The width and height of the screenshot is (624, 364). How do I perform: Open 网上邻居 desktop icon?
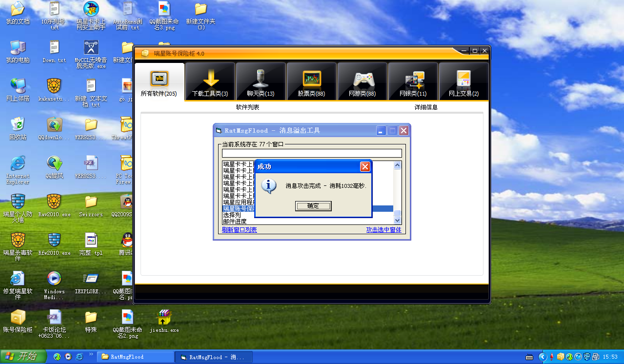click(x=18, y=89)
